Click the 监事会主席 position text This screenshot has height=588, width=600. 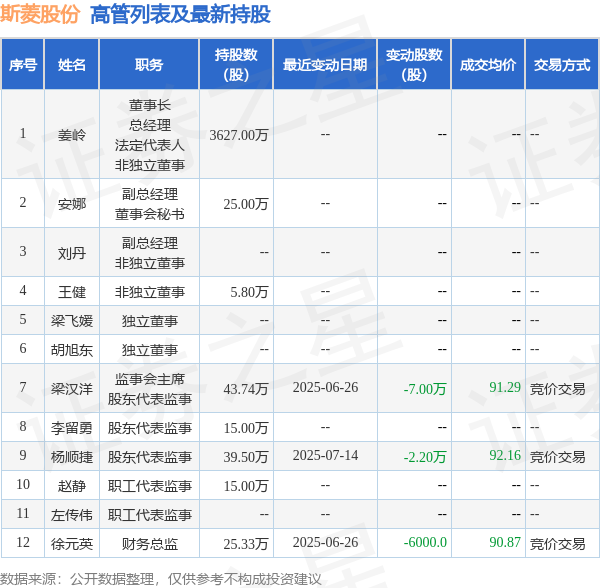(x=150, y=379)
